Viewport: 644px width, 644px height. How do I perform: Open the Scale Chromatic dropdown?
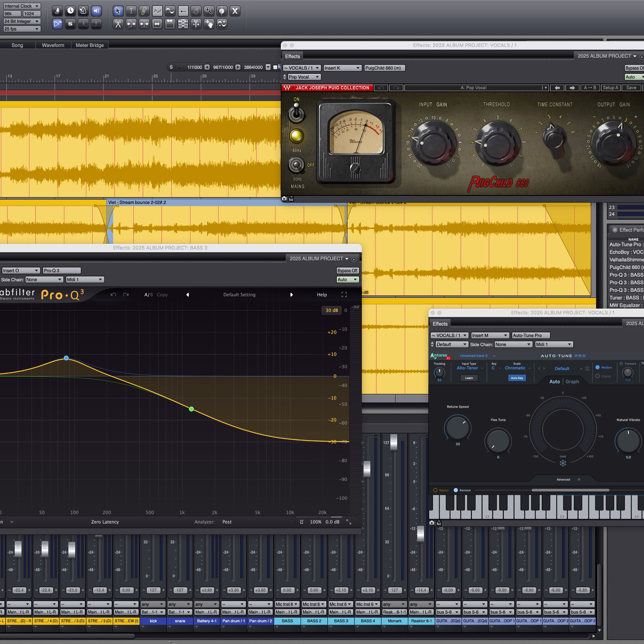tap(518, 368)
